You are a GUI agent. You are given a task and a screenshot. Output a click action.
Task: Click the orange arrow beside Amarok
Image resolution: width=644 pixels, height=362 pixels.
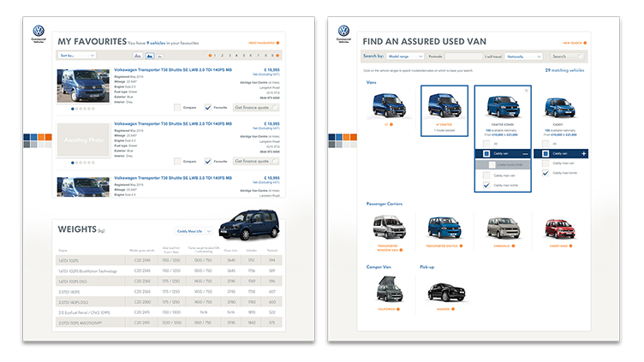tap(453, 309)
